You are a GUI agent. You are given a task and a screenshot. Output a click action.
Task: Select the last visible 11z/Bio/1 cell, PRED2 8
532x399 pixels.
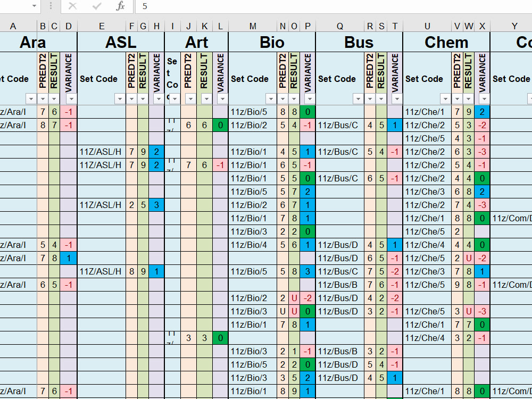pos(253,391)
